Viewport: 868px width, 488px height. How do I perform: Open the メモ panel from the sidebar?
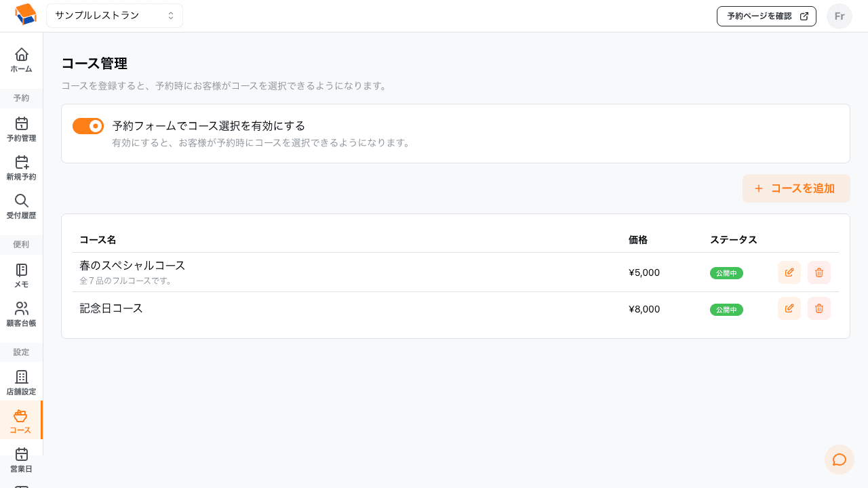click(x=21, y=277)
